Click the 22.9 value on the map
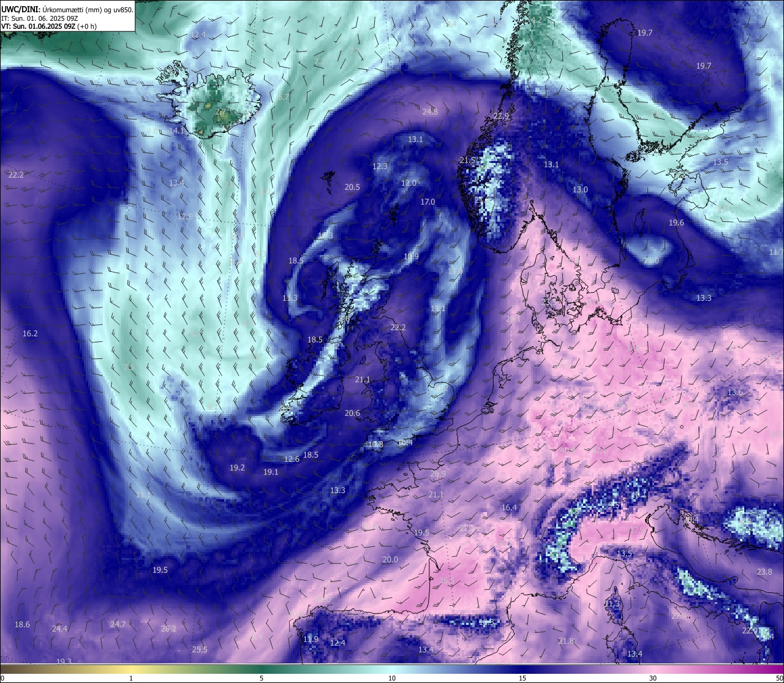The width and height of the screenshot is (784, 683). [x=501, y=116]
